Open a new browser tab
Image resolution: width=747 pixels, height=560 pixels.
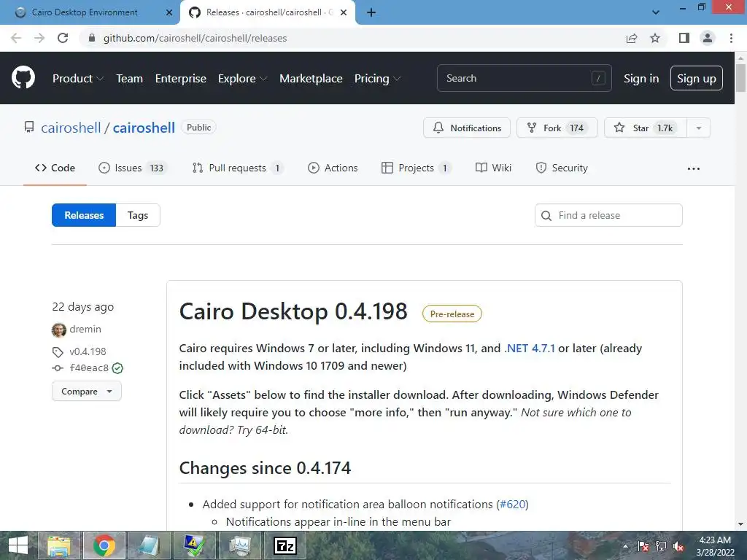(371, 13)
